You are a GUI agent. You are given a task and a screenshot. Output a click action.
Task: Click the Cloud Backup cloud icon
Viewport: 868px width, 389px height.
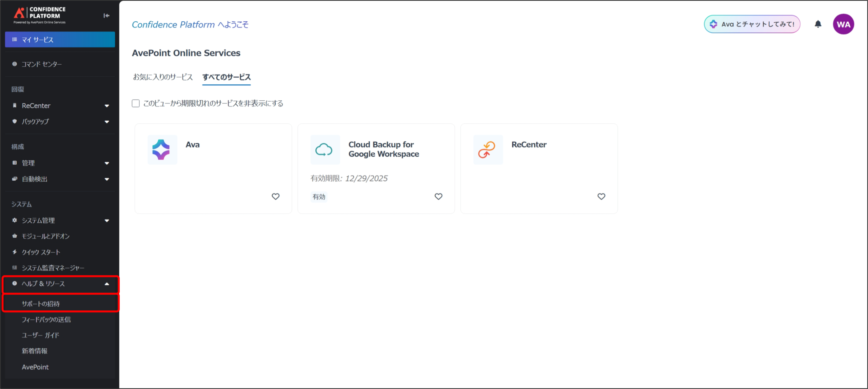coord(324,150)
